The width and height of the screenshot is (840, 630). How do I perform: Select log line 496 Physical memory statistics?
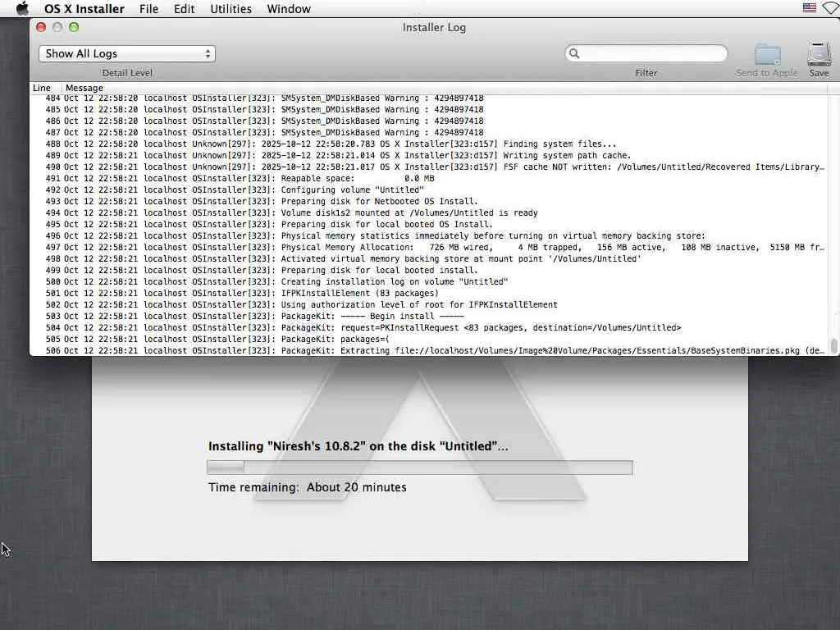[428, 236]
